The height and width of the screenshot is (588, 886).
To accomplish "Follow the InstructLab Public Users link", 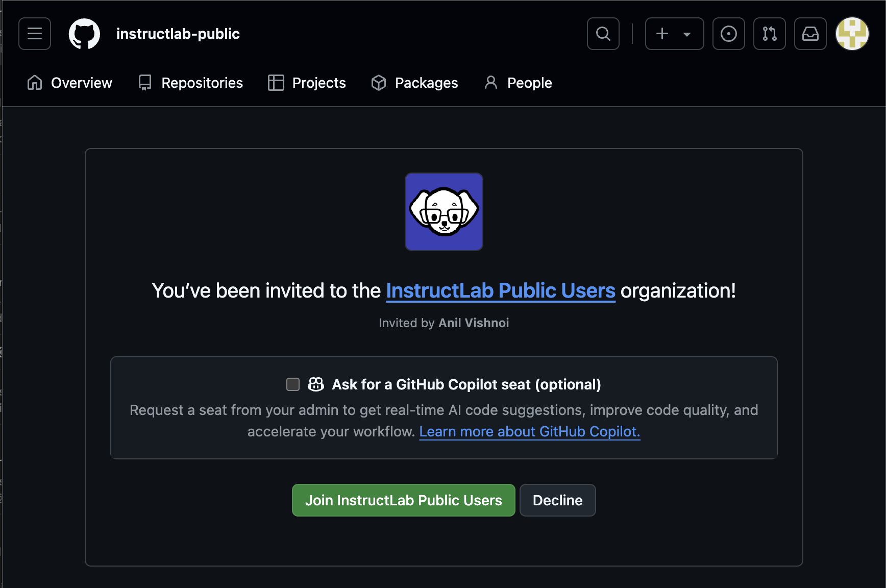I will point(500,291).
